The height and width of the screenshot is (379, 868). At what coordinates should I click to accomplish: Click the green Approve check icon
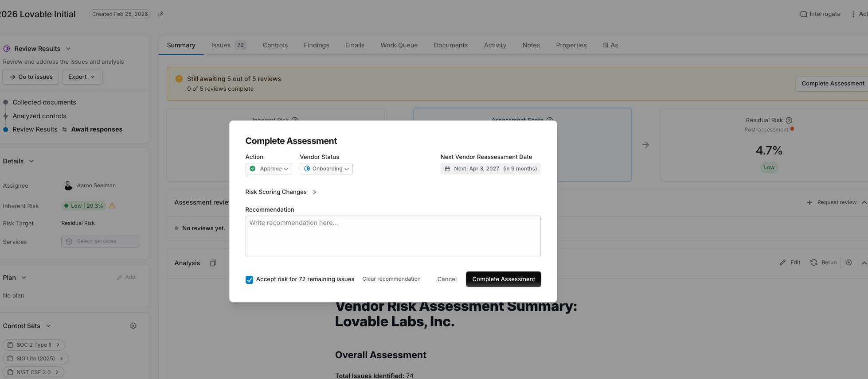coord(253,169)
